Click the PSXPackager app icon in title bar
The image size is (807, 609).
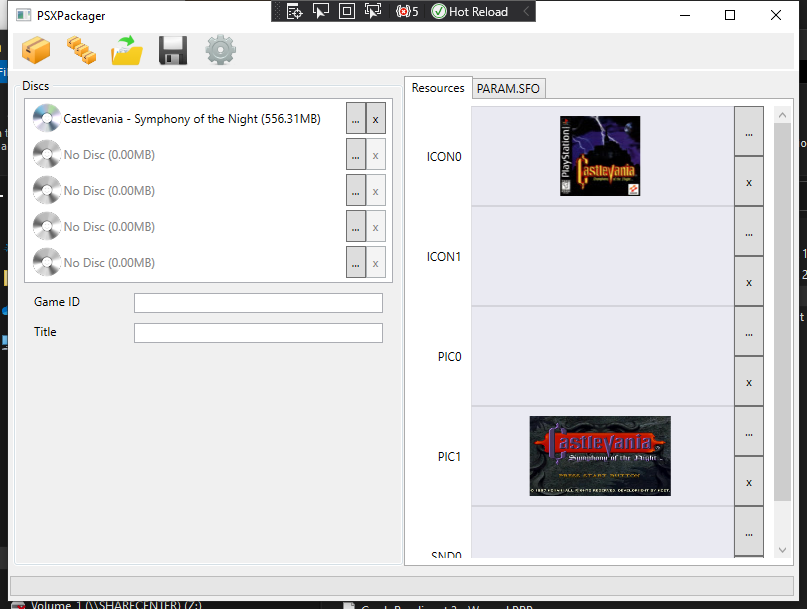(23, 15)
